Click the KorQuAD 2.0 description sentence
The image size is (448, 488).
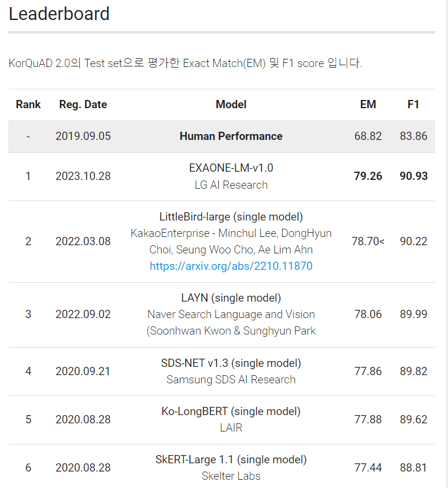(x=185, y=63)
